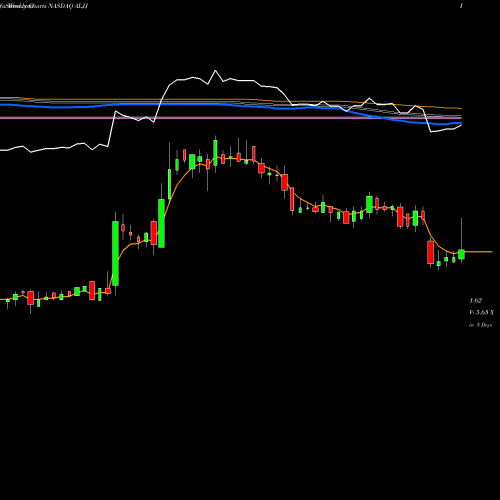Click the magenta horizontal indicator line
The width and height of the screenshot is (500, 500).
pos(231,118)
